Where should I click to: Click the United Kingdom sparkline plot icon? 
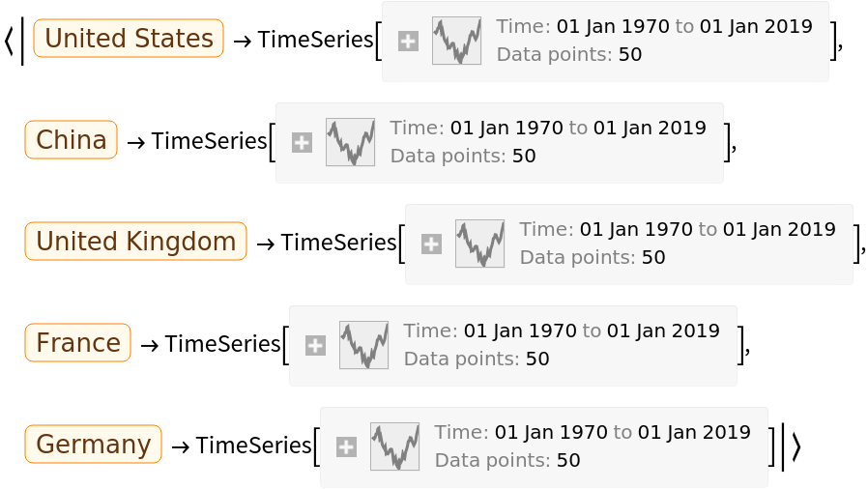pyautogui.click(x=479, y=244)
